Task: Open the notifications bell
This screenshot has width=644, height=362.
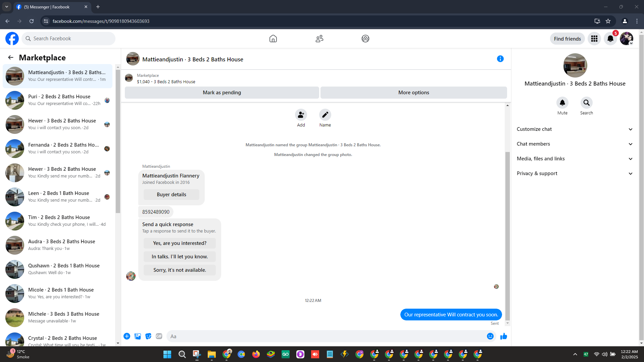Action: (x=610, y=39)
